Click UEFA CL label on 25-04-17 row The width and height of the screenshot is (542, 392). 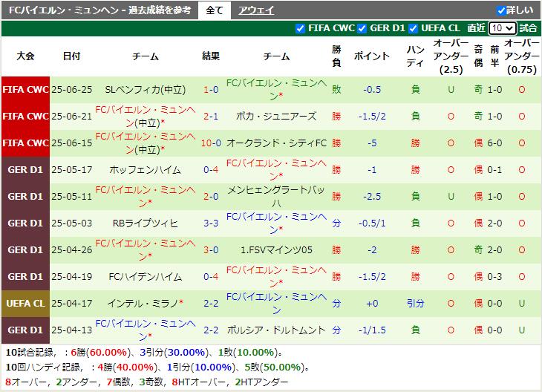(25, 303)
